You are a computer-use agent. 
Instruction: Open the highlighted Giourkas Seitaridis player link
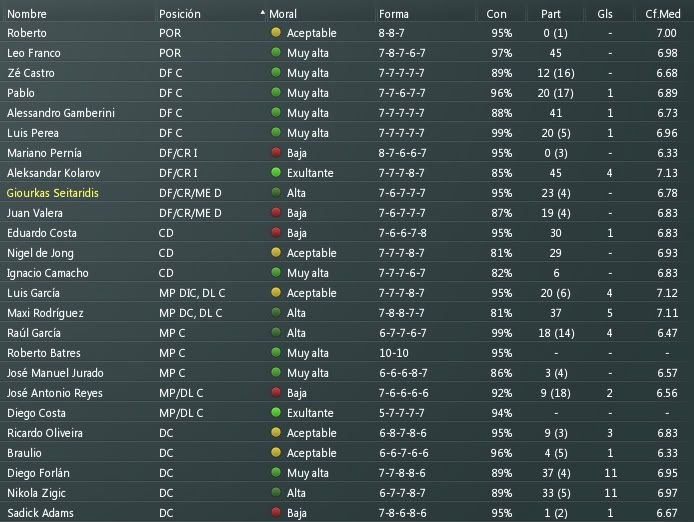click(x=53, y=193)
